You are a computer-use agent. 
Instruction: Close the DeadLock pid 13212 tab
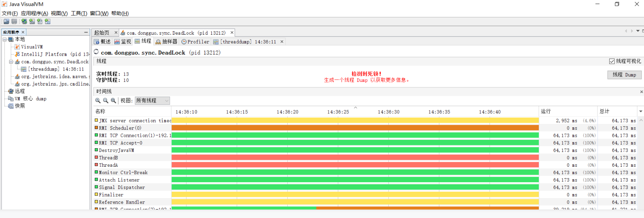click(x=232, y=32)
